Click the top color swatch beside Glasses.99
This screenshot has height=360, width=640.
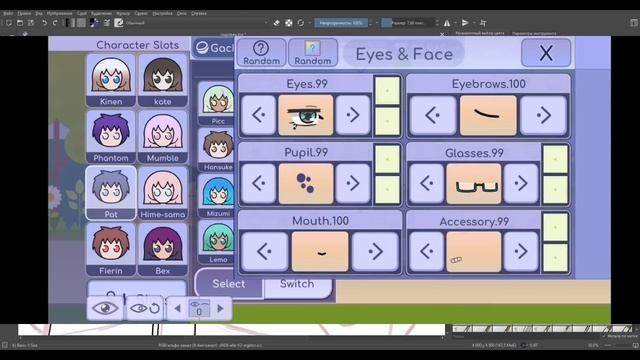point(555,159)
